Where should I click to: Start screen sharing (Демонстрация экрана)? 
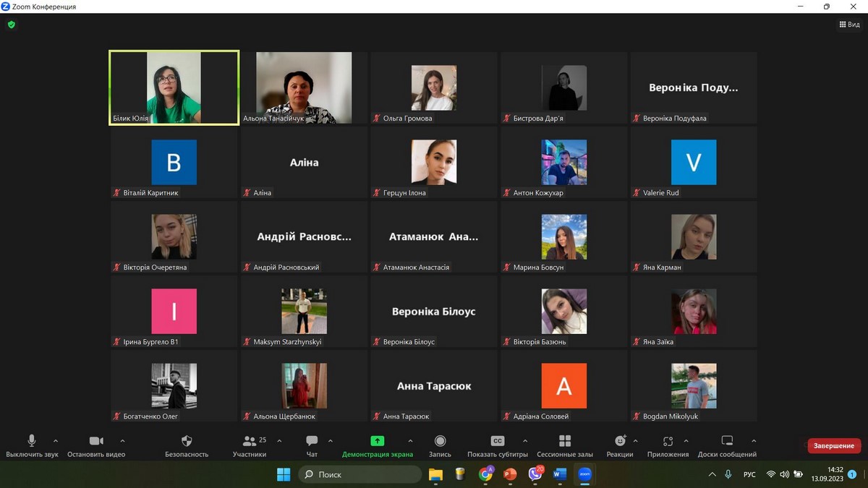377,441
